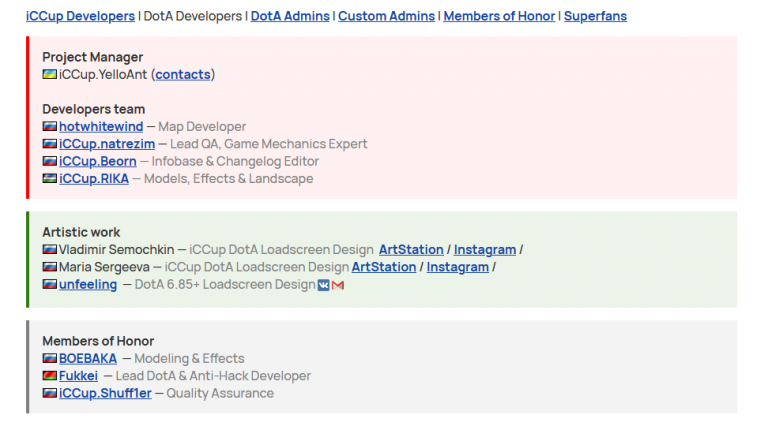Click the flag icon beside Fukkei
This screenshot has height=441, width=768.
(49, 376)
